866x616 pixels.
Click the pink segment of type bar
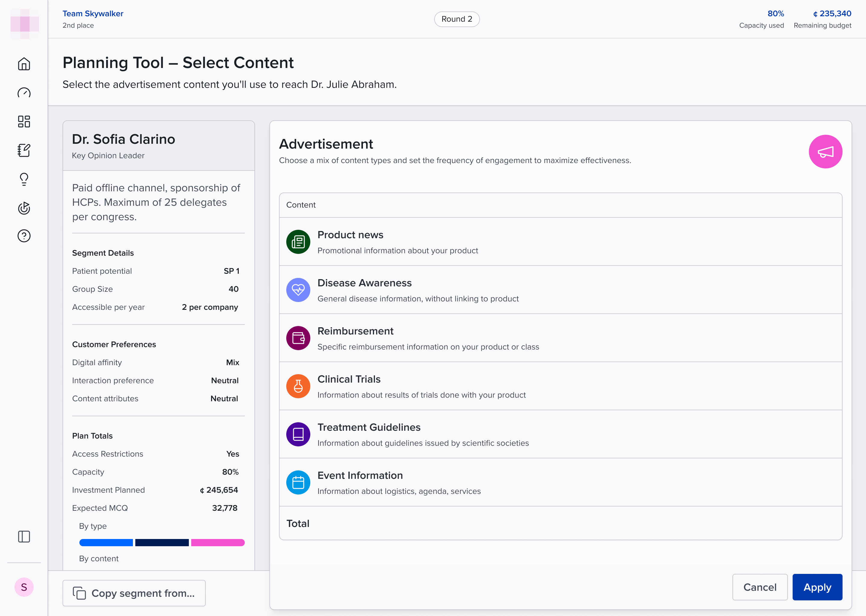[x=218, y=542]
